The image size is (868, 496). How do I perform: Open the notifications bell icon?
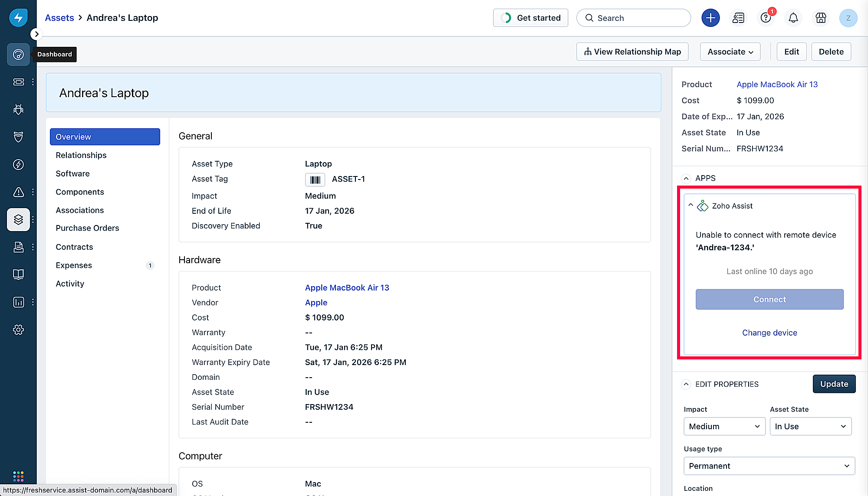click(x=793, y=18)
